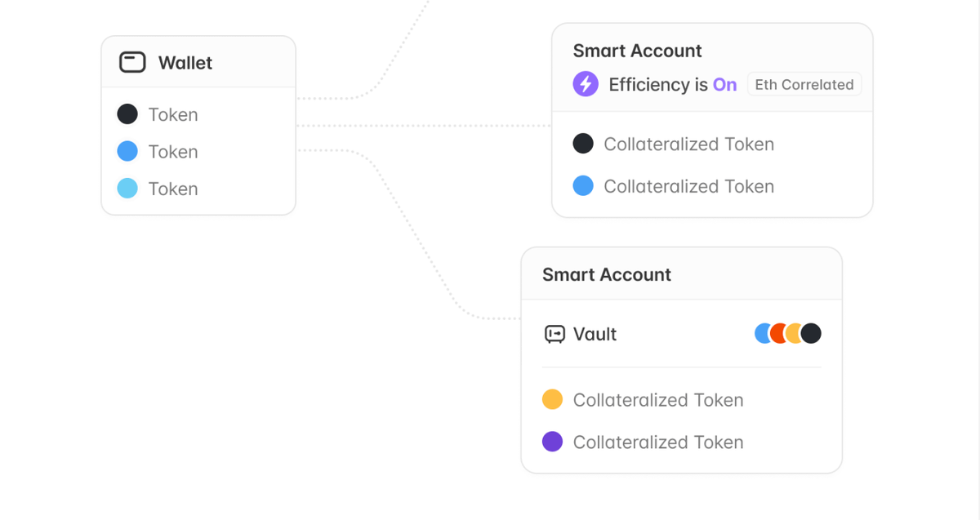Viewport: 980px width, 520px height.
Task: Toggle the Efficiency 'On' status
Action: click(724, 85)
